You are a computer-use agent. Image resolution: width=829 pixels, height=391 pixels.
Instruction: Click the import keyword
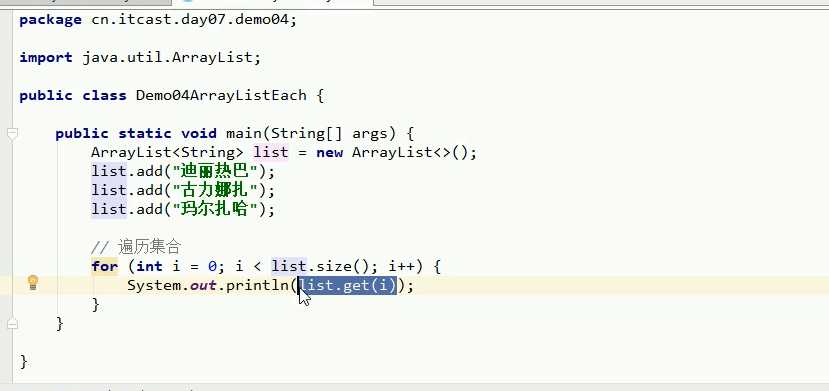(x=46, y=58)
